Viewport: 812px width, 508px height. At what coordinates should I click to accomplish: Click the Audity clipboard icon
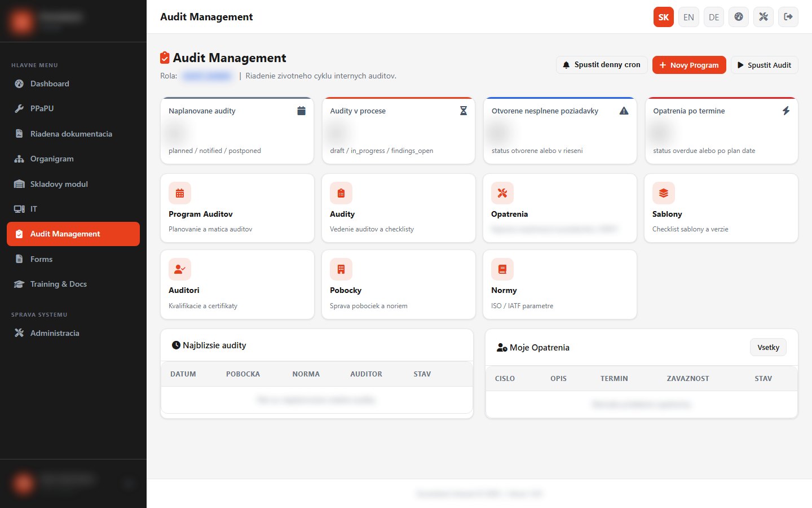[x=341, y=193]
